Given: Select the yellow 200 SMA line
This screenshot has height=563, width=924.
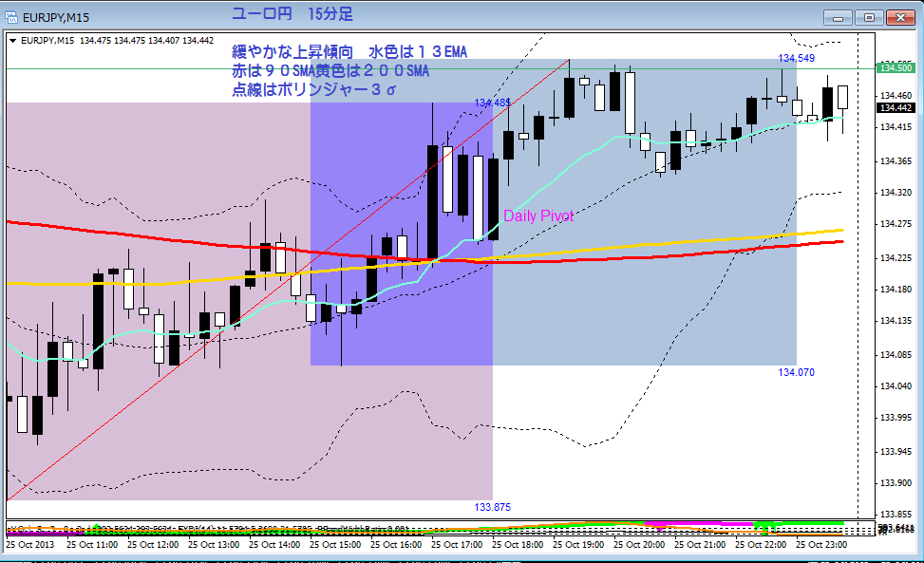Looking at the screenshot, I should click(x=649, y=243).
